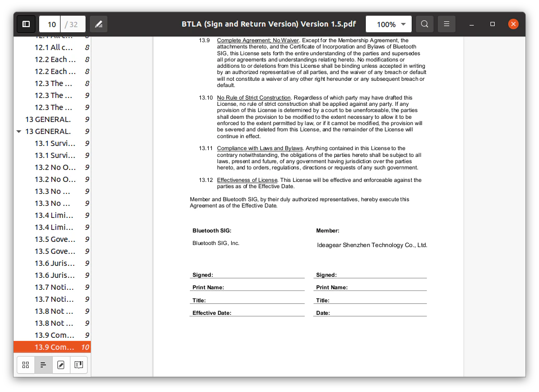
Task: Toggle the side pane button
Action: tap(26, 24)
